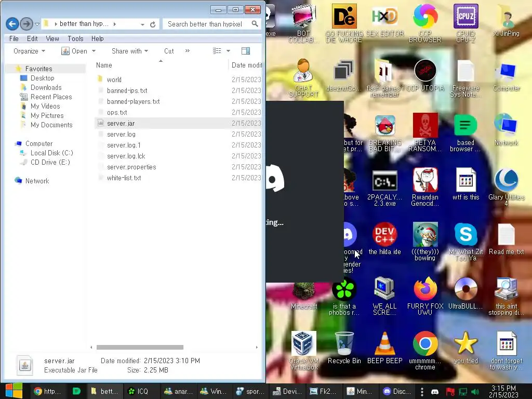Select Favorites in navigation pane
The height and width of the screenshot is (399, 532).
pyautogui.click(x=38, y=69)
